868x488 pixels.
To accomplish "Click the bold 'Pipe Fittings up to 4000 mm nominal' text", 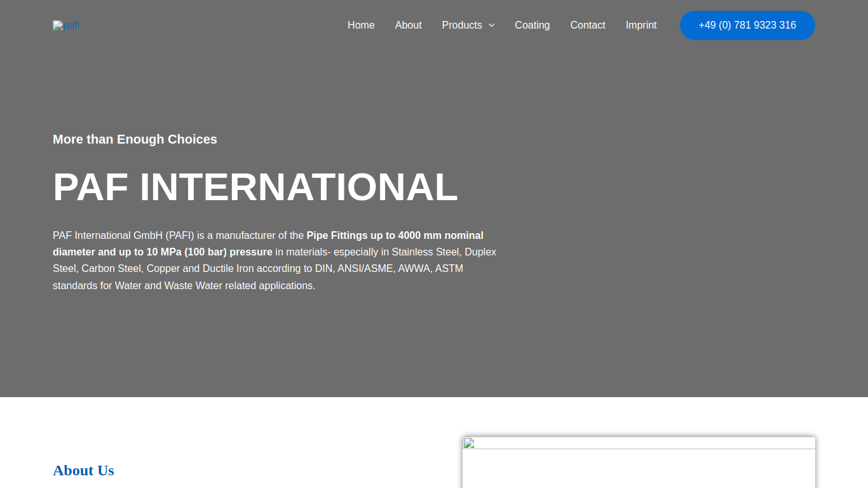I will [395, 235].
